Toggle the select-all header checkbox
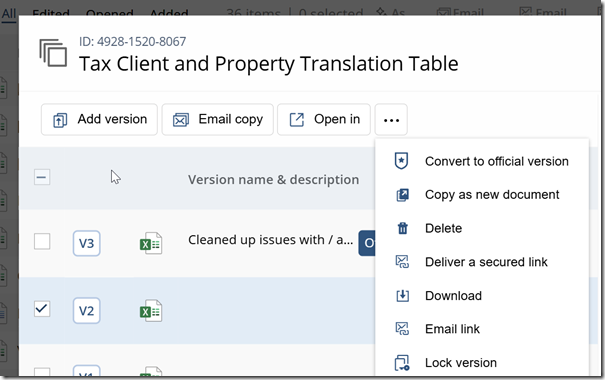Screen dimensions: 605x380 (x=42, y=177)
